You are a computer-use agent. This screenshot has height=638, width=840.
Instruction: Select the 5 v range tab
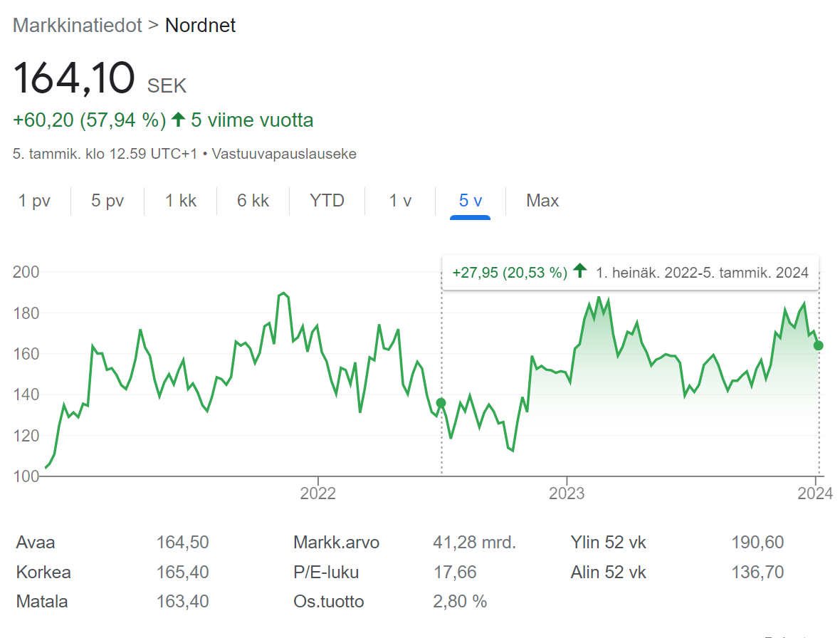click(x=471, y=200)
